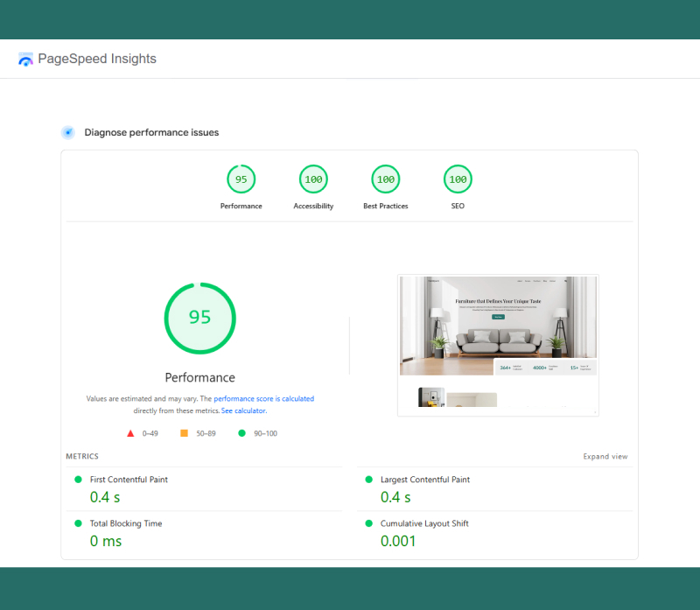Click the Cumulative Layout Shift metric
The height and width of the screenshot is (610, 700).
coord(423,523)
